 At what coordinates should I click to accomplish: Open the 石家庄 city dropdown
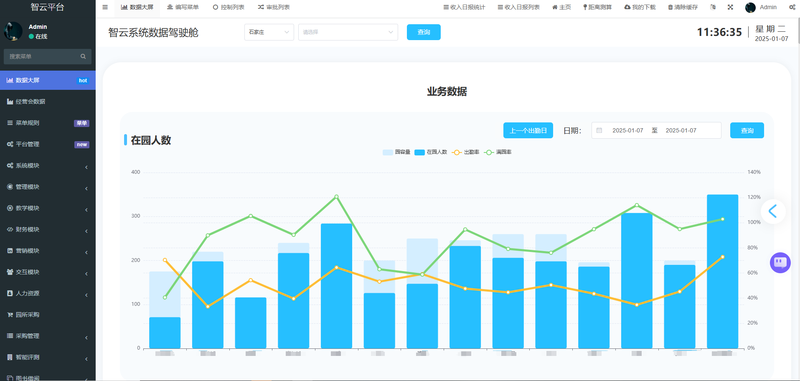tap(269, 32)
